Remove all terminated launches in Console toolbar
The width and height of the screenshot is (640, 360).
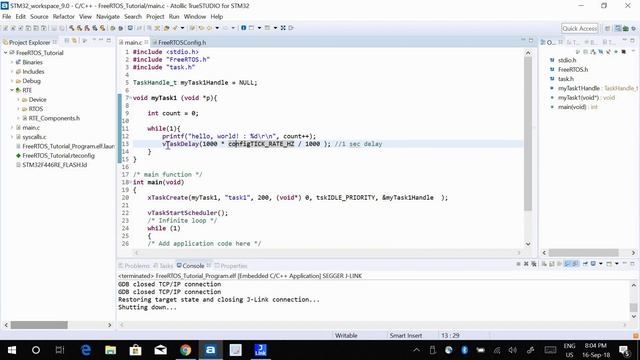point(534,264)
